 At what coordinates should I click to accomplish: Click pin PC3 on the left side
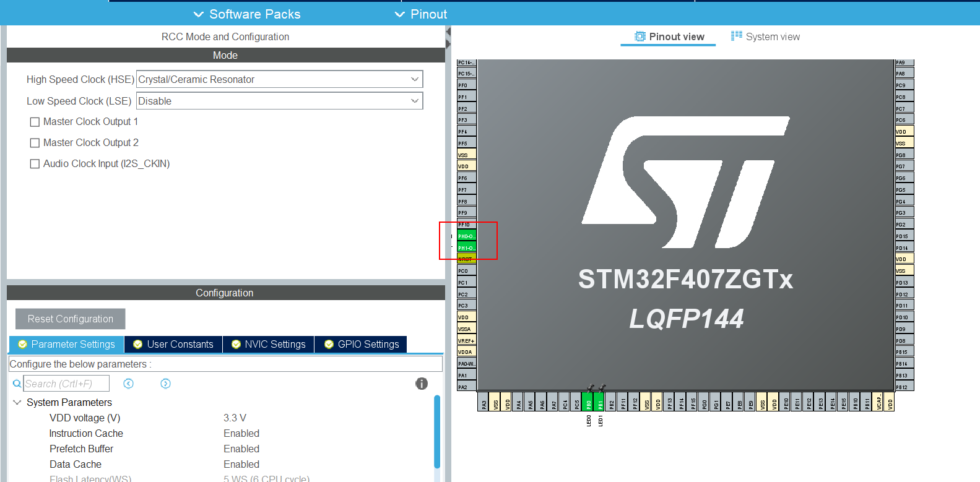point(467,305)
